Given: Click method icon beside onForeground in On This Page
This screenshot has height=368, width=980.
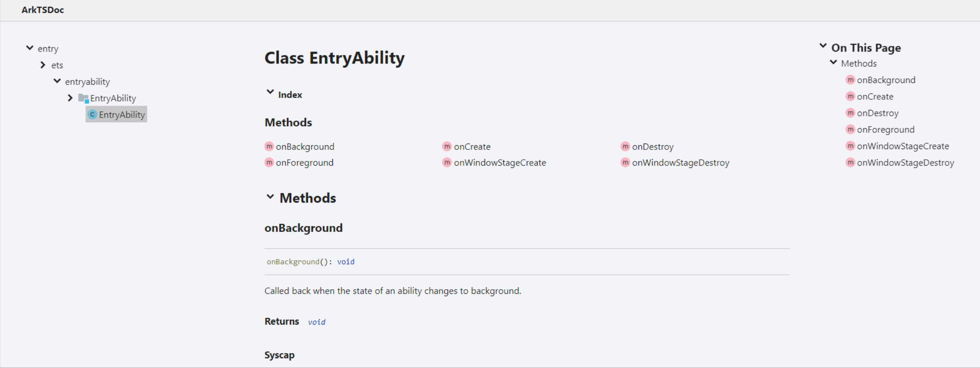Looking at the screenshot, I should (850, 129).
